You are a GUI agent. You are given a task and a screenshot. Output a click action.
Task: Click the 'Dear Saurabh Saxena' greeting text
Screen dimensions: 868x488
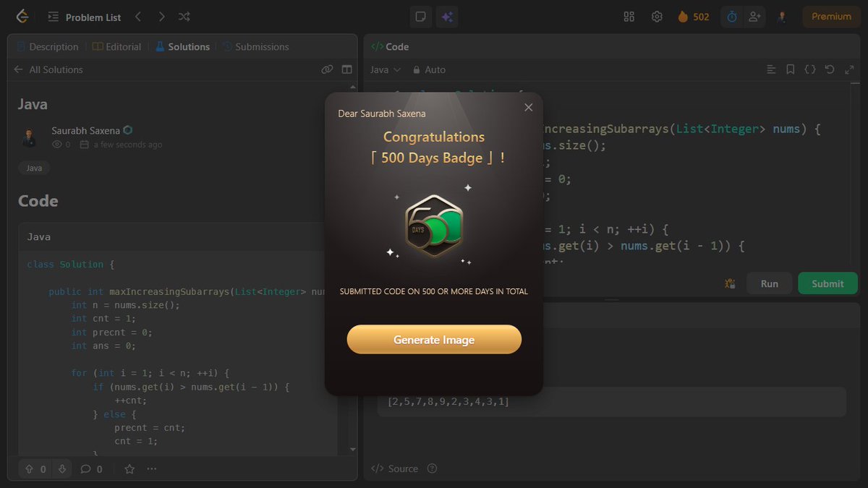pos(382,113)
